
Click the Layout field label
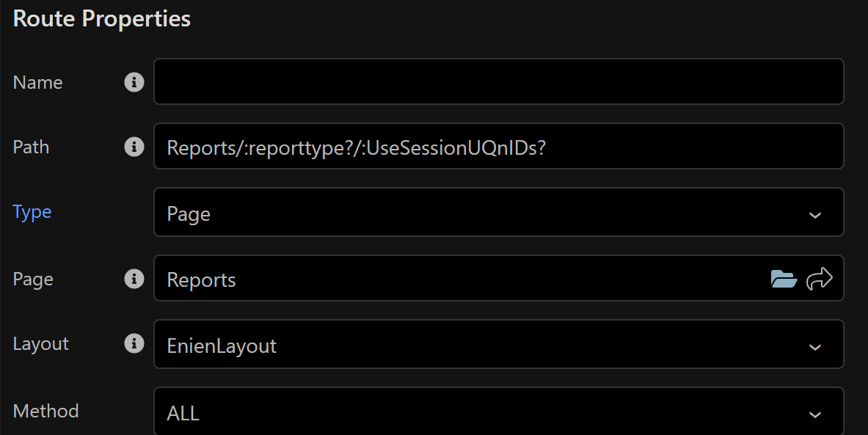[40, 343]
